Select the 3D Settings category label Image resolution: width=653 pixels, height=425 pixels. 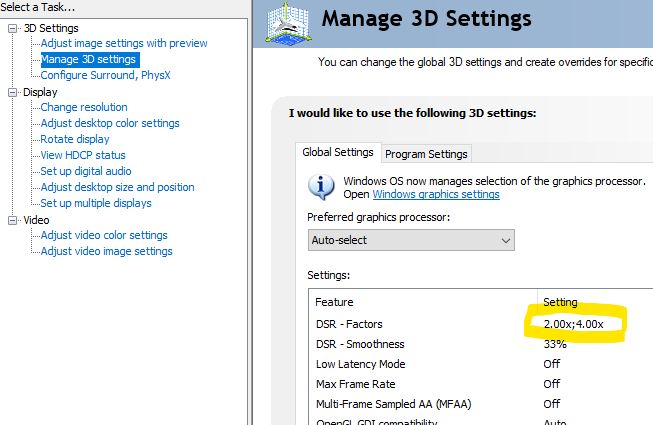click(x=51, y=28)
